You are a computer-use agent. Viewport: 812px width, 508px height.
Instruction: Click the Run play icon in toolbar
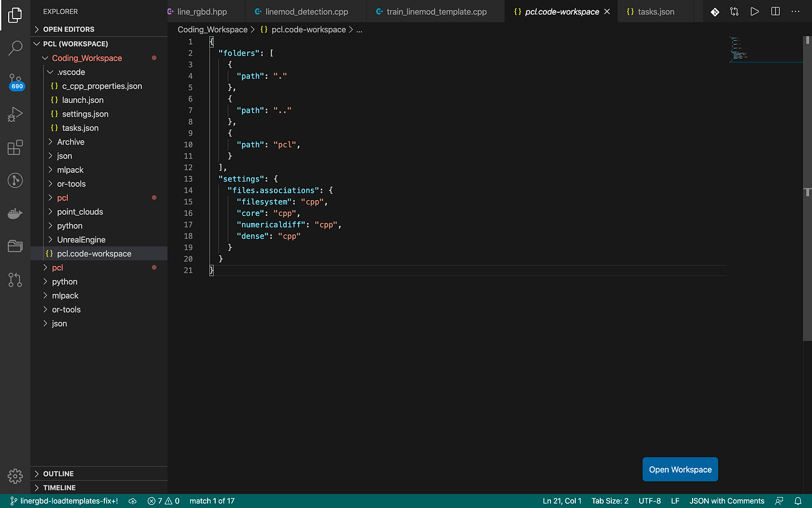[x=755, y=12]
